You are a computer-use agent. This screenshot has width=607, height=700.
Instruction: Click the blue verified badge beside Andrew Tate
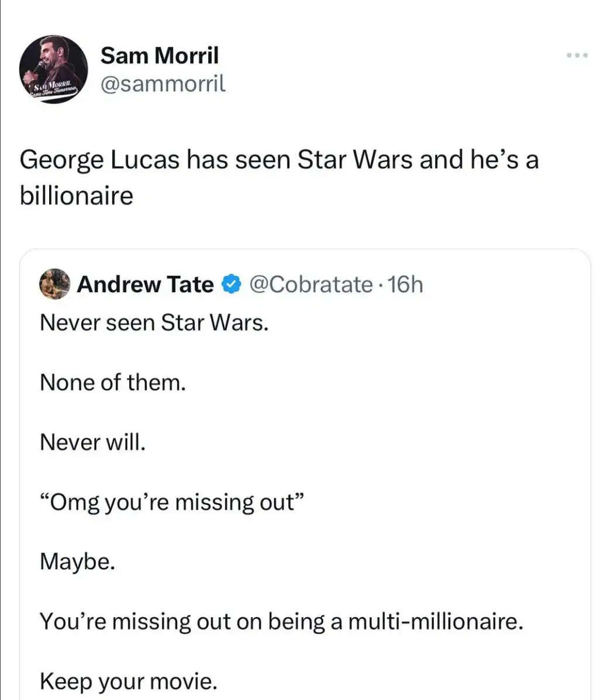(x=232, y=285)
